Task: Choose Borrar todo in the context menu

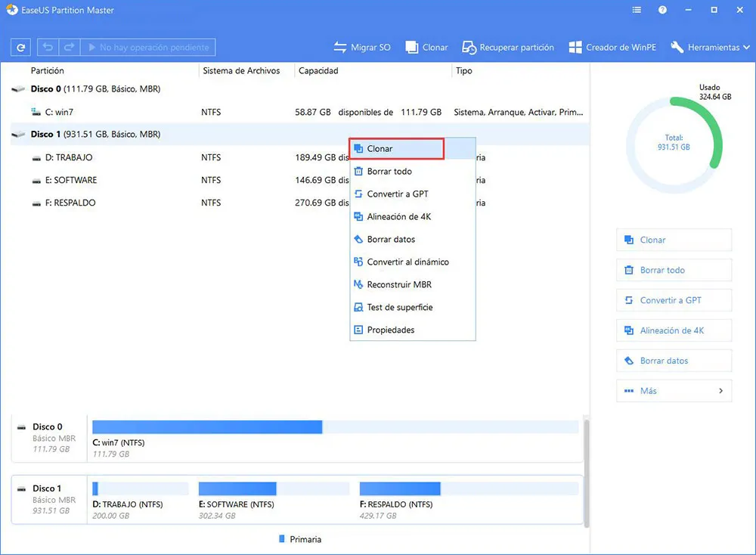Action: click(413, 171)
